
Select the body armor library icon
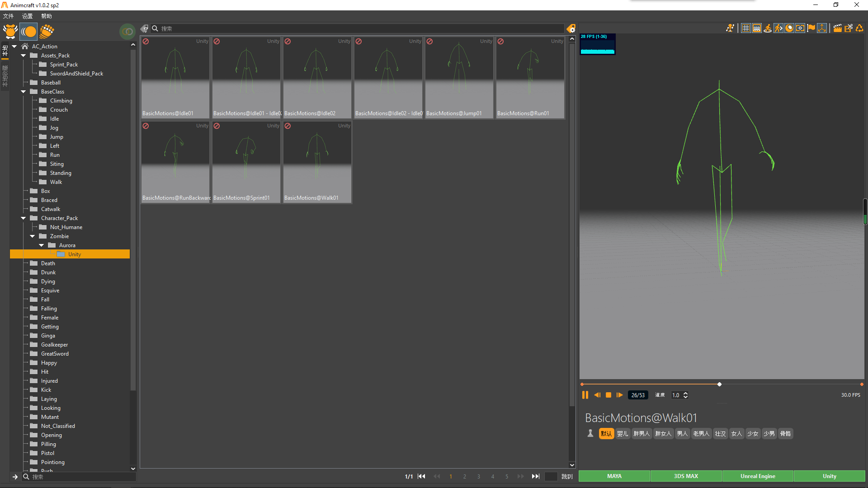pyautogui.click(x=10, y=31)
